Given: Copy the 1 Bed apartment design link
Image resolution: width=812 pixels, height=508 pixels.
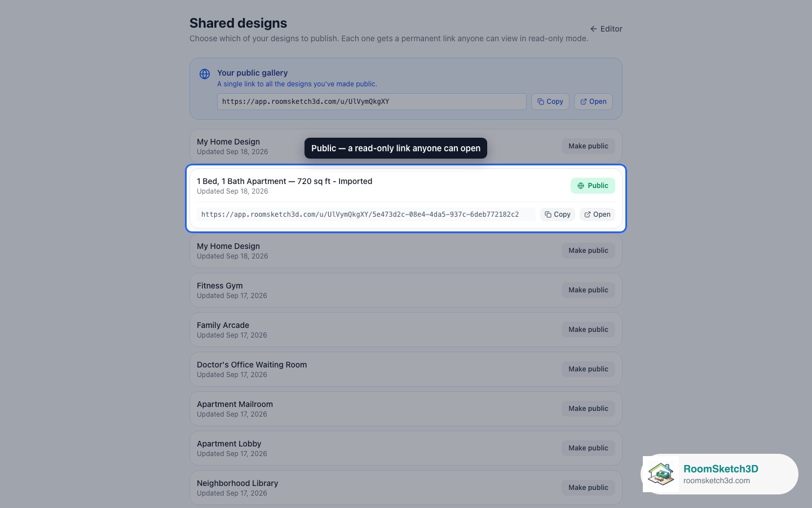Looking at the screenshot, I should [558, 214].
